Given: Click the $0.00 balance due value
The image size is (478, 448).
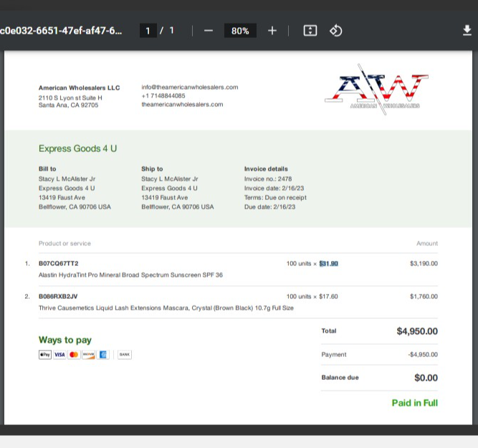Looking at the screenshot, I should (x=426, y=378).
